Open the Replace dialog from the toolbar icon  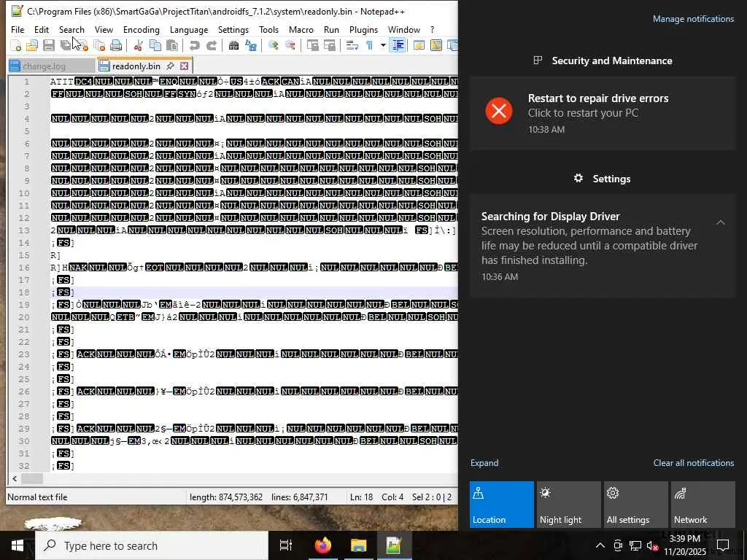pos(251,46)
